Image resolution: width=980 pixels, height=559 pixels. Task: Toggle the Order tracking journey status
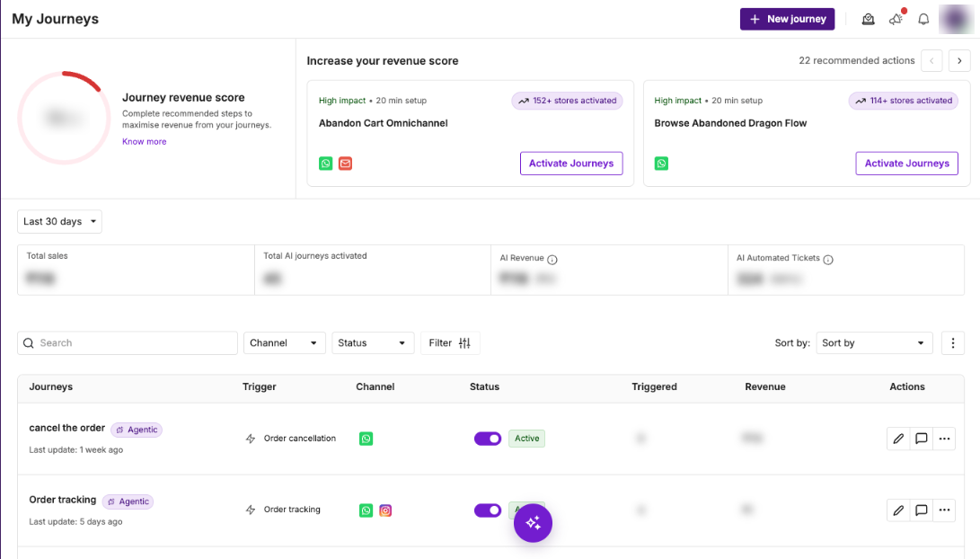(x=488, y=510)
